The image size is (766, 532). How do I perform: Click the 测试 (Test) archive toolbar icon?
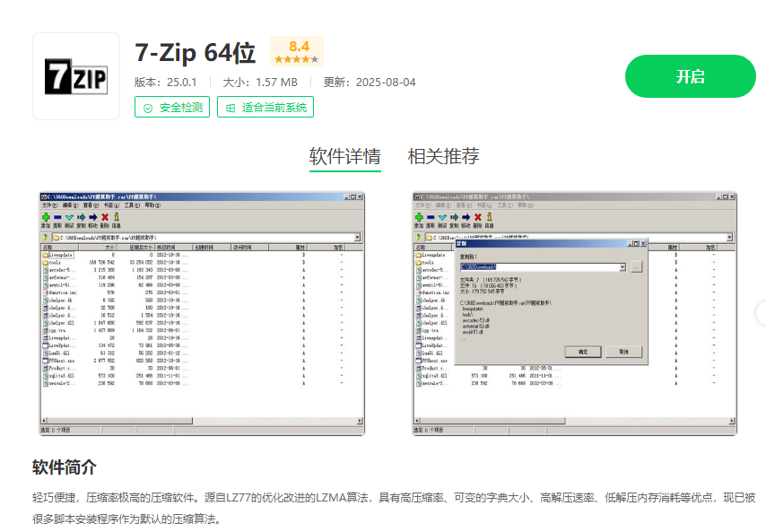[x=67, y=217]
